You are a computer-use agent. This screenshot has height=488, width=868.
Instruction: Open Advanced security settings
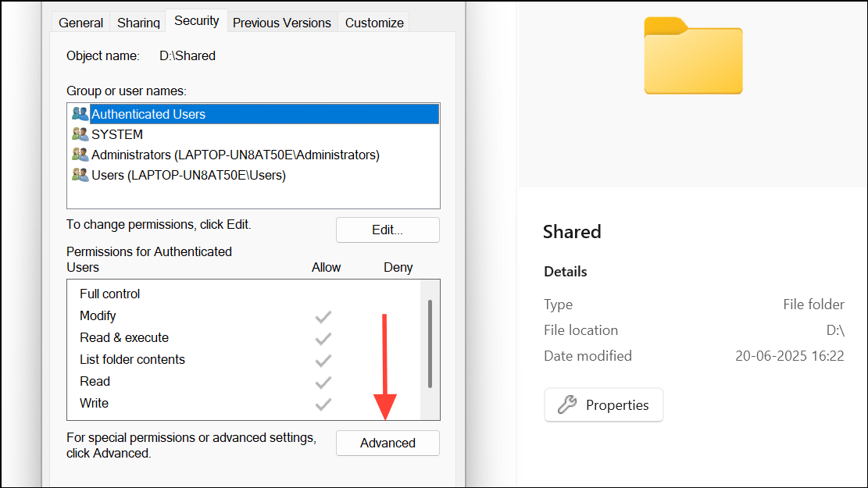click(388, 443)
